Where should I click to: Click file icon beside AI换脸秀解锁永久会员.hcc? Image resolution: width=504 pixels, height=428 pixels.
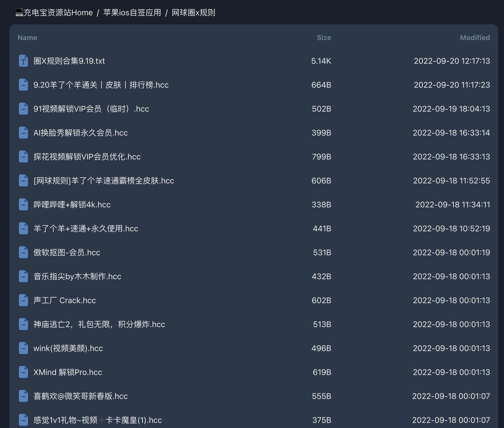click(x=24, y=133)
